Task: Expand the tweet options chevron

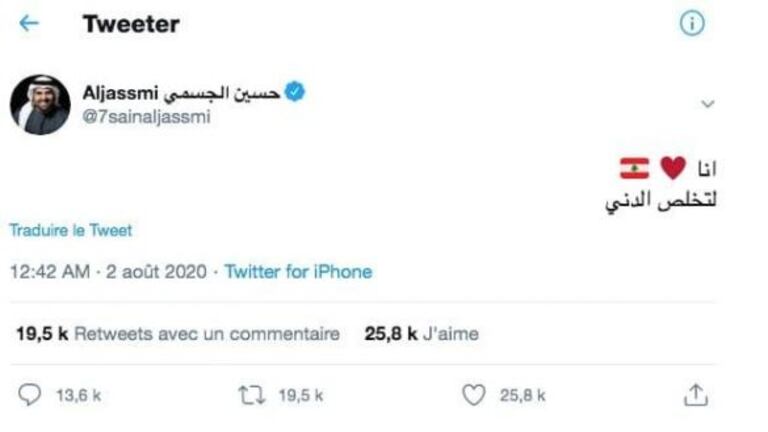Action: 708,104
